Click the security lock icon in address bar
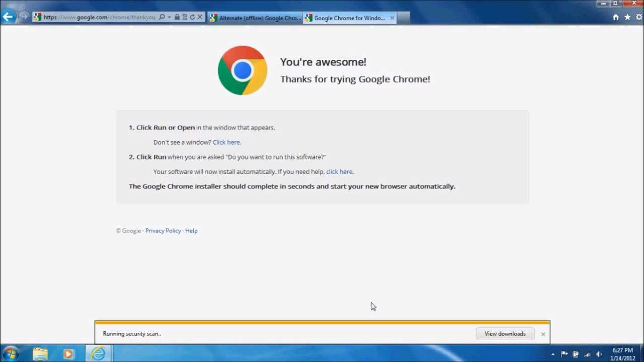Screen dimensions: 644x362 [x=177, y=17]
